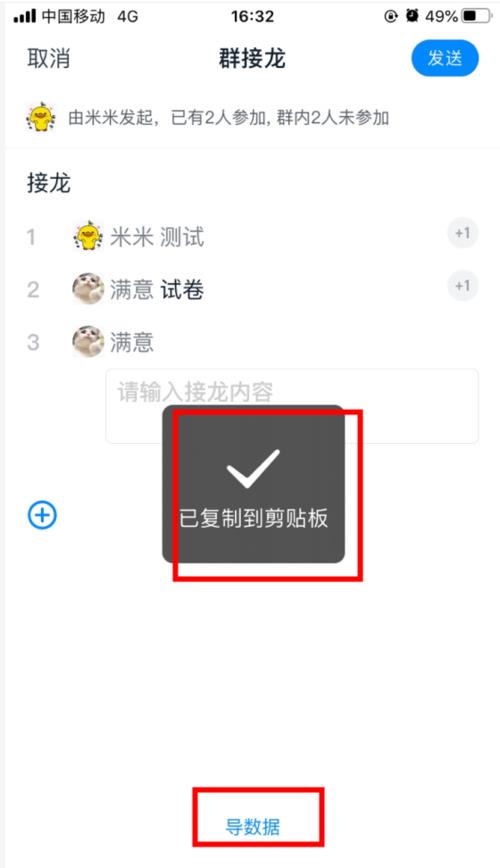
Task: Click the +1 badge beside 满意 试卷
Action: pos(462,286)
